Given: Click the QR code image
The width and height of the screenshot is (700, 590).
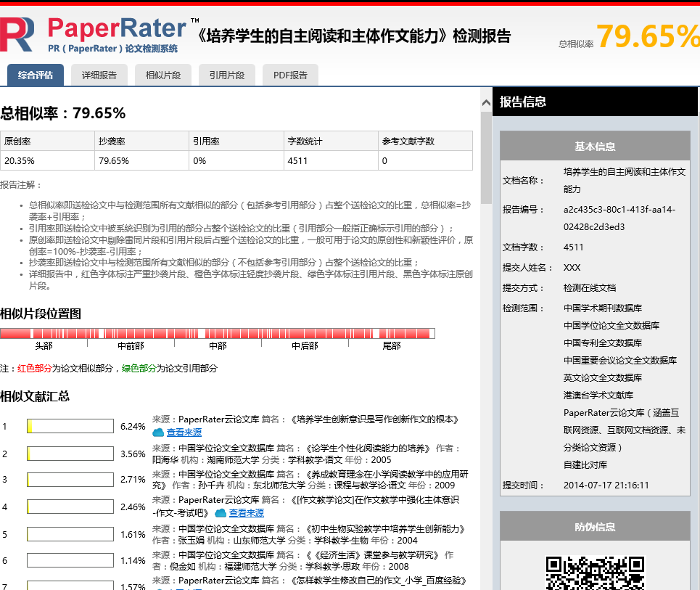Looking at the screenshot, I should click(595, 573).
